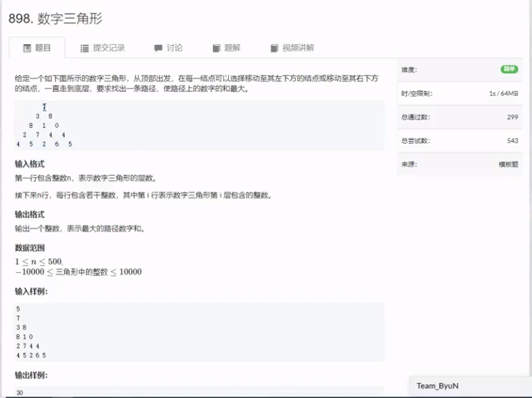This screenshot has height=398, width=532.
Task: Open the 题目 tab
Action: [x=37, y=48]
